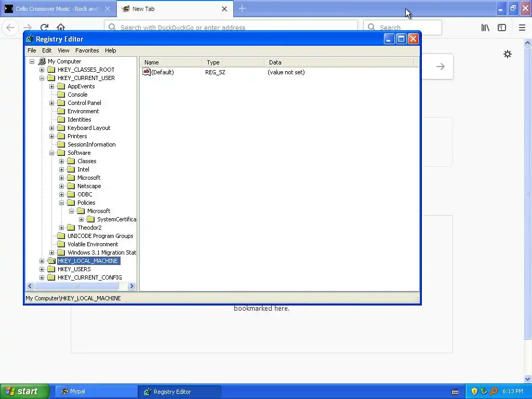Expand the ODBC key
The height and width of the screenshot is (399, 532).
(61, 194)
